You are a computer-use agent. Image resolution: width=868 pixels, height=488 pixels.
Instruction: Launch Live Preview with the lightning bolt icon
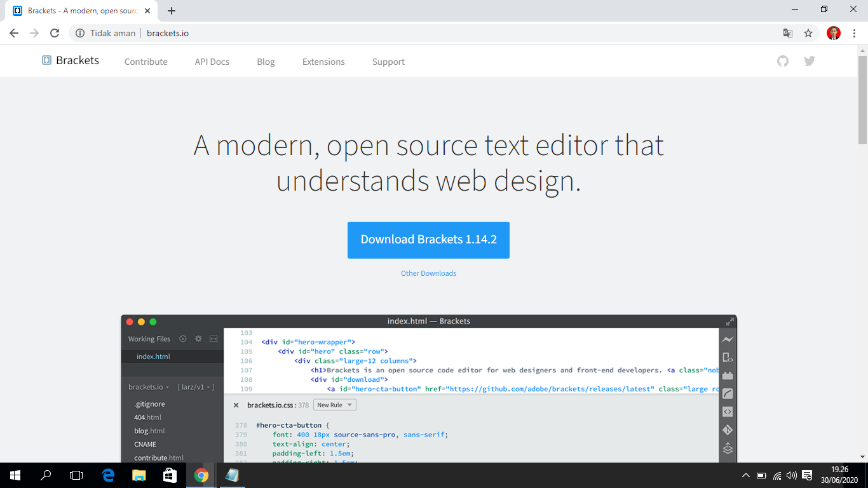728,340
